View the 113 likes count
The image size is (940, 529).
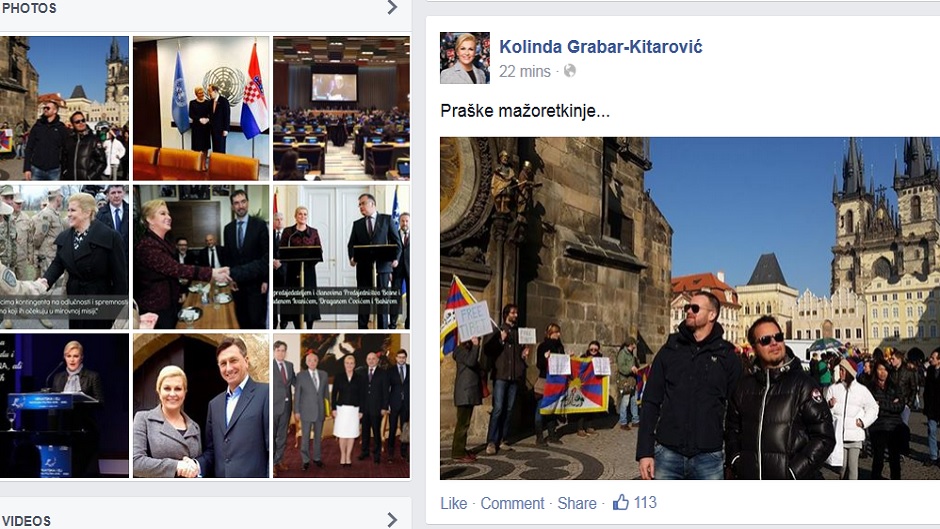[645, 503]
